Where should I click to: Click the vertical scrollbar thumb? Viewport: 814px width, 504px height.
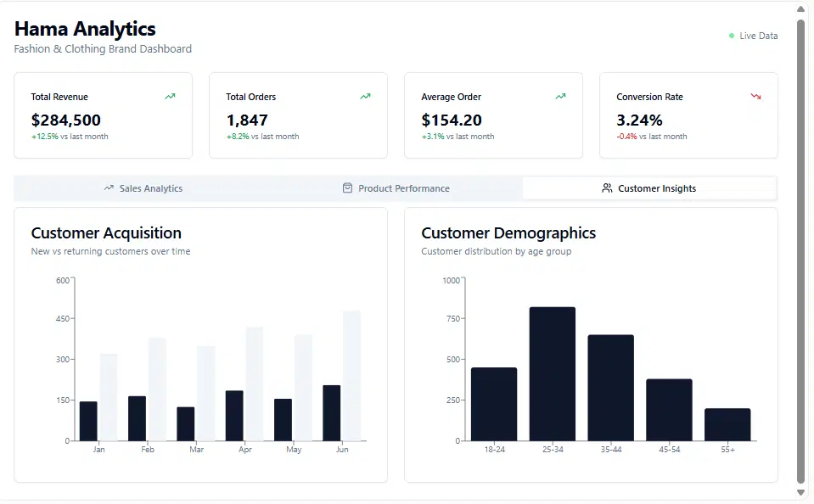tap(800, 252)
